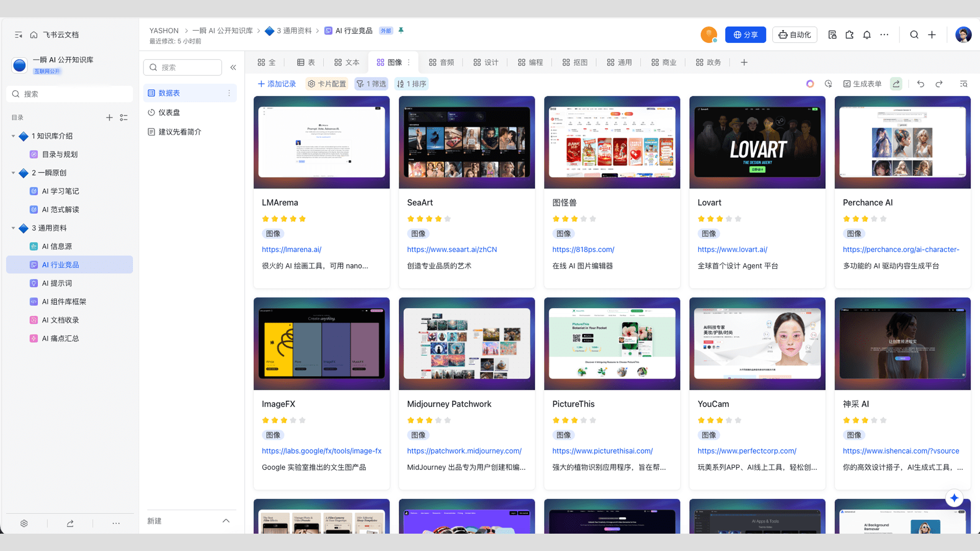This screenshot has width=980, height=551.
Task: Open the search within table icon
Action: [964, 84]
